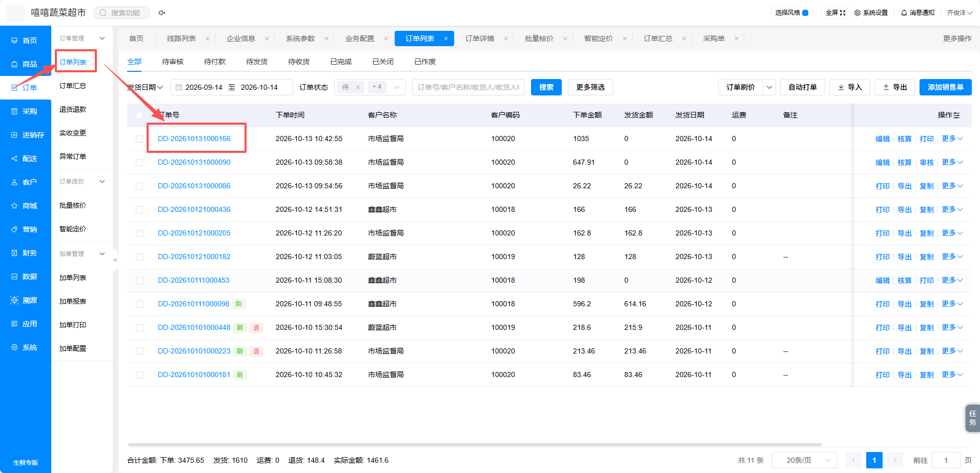
Task: Check the box for order DD-202610131000090
Action: 139,163
